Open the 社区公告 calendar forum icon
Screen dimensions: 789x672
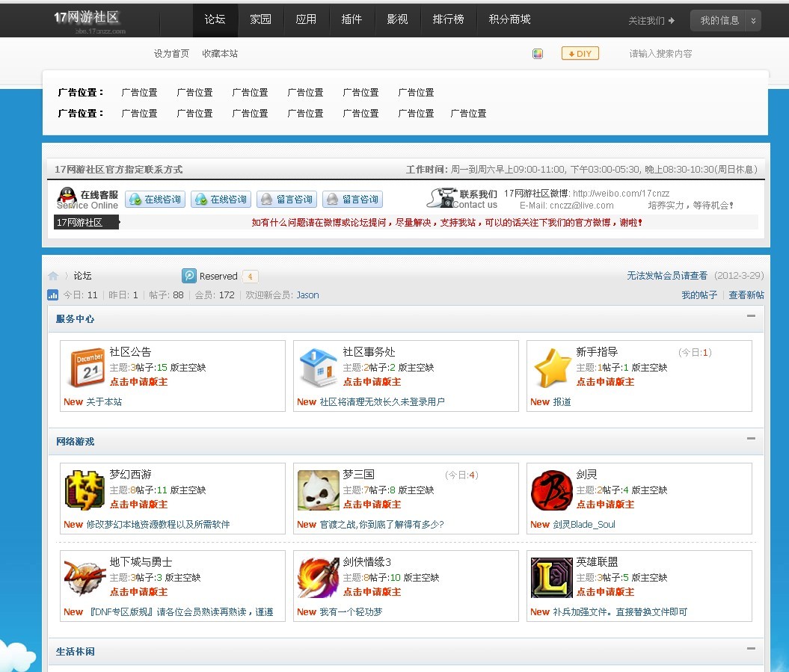click(x=86, y=368)
